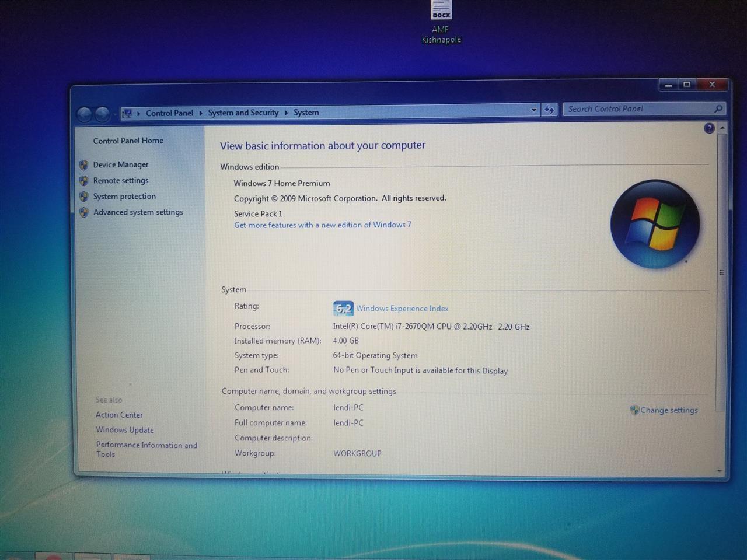Click the address bar refresh button
The height and width of the screenshot is (560, 747).
(549, 110)
